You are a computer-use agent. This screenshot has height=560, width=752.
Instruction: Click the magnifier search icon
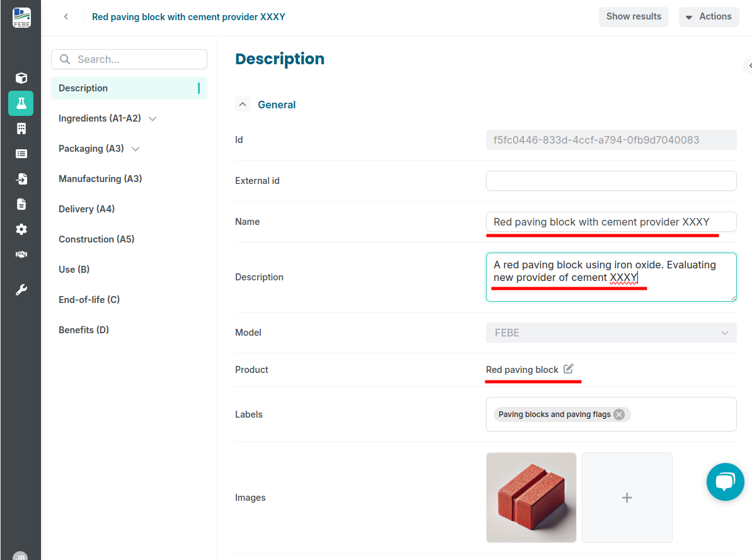pos(65,59)
